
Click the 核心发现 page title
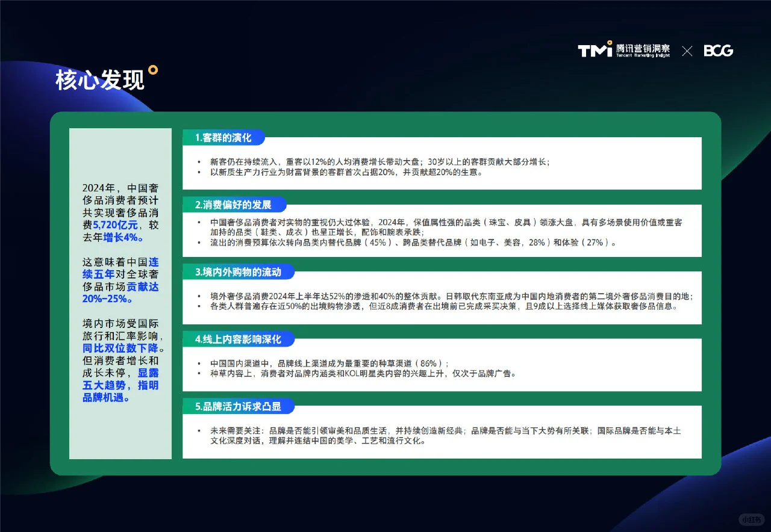coord(99,80)
